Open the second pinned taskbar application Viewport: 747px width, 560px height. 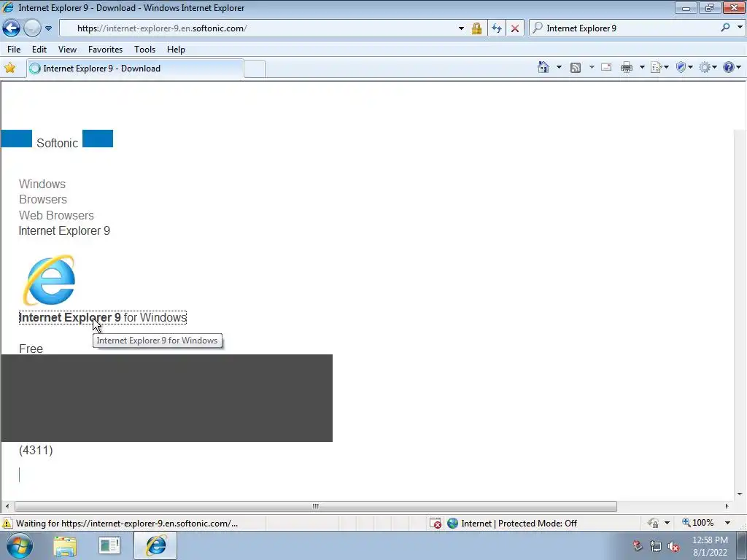(109, 545)
